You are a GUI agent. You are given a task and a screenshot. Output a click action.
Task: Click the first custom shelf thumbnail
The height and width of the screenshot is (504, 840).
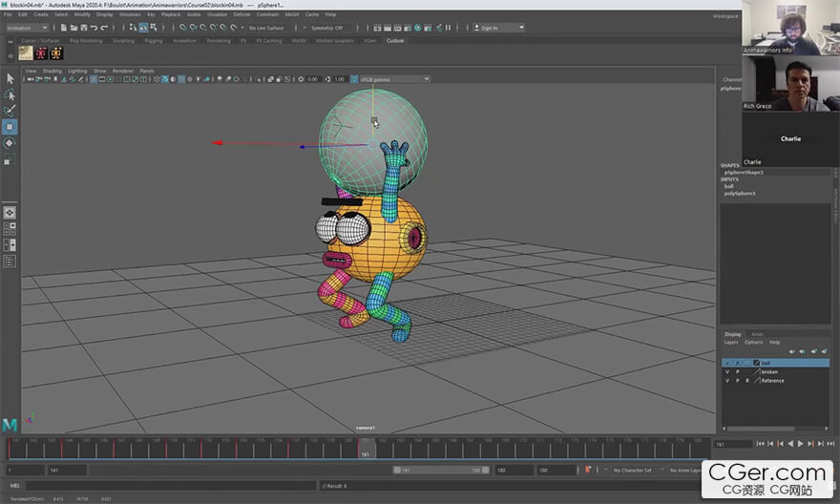coord(26,52)
